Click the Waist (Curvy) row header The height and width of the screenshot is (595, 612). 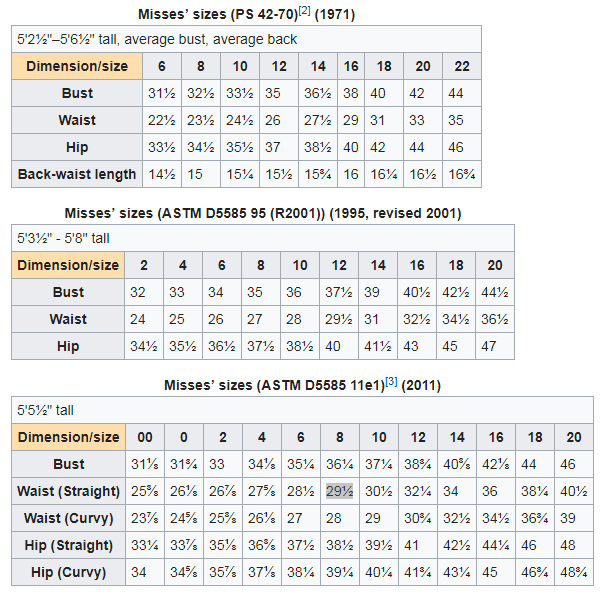[x=68, y=518]
